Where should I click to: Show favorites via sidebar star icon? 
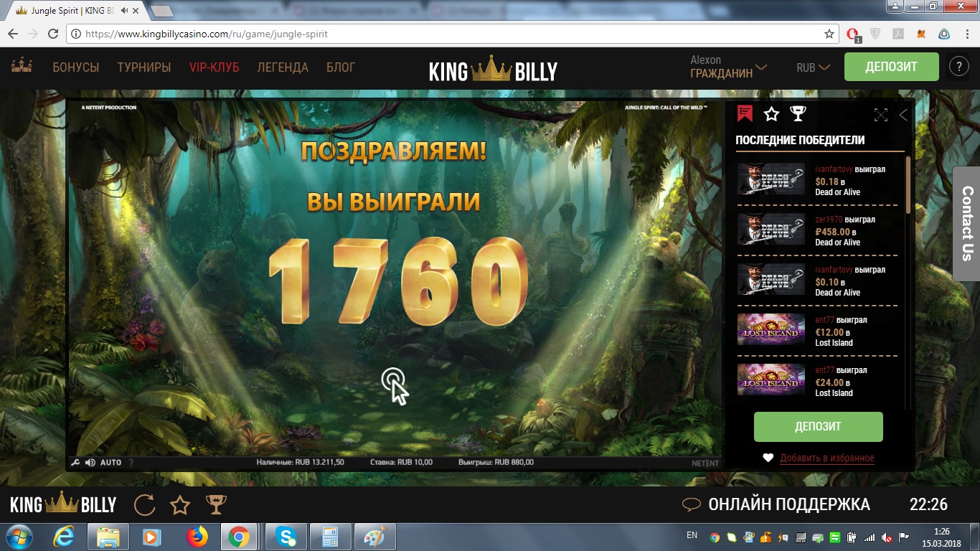click(x=771, y=114)
